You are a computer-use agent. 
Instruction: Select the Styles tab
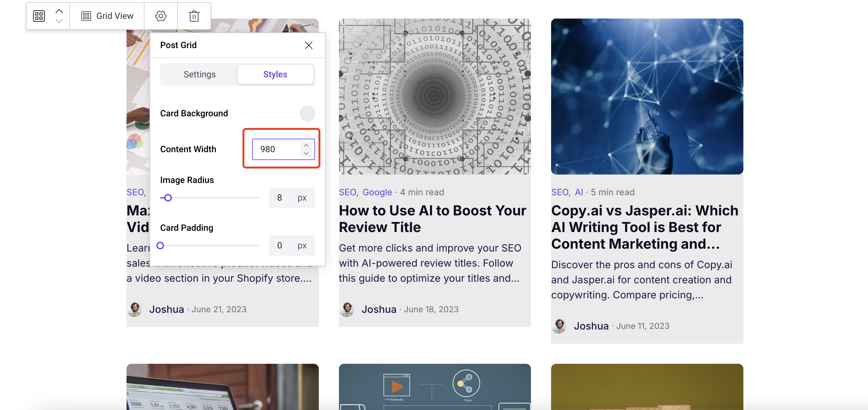tap(274, 74)
